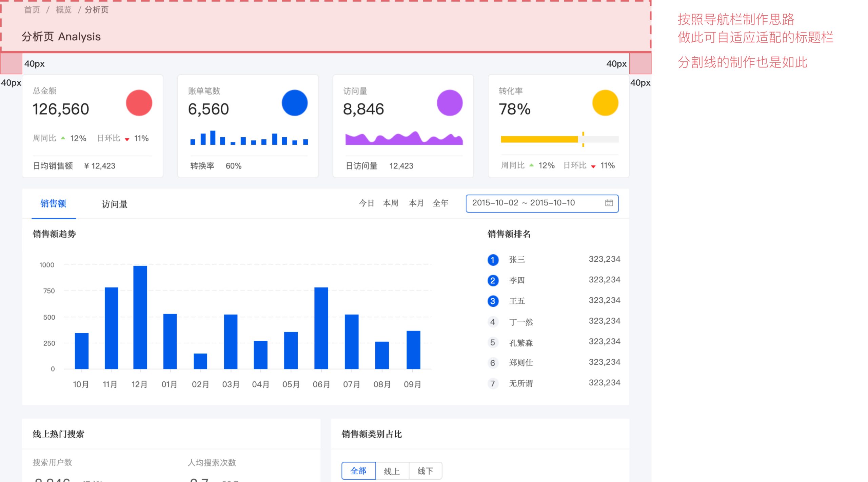Filter chart by 今日
868x482 pixels.
click(367, 203)
